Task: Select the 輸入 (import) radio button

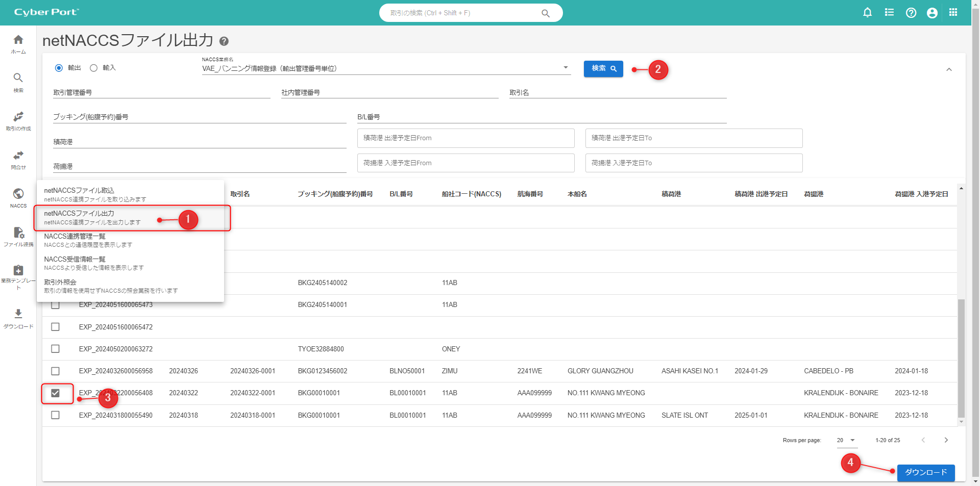Action: tap(93, 68)
